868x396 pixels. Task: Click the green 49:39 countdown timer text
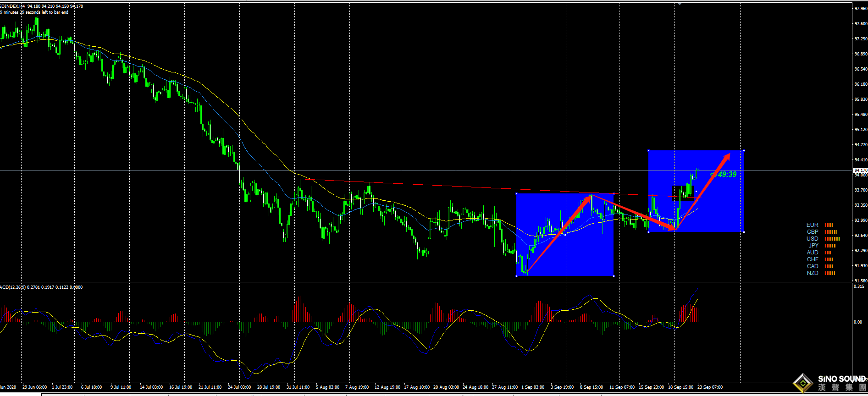click(x=724, y=174)
